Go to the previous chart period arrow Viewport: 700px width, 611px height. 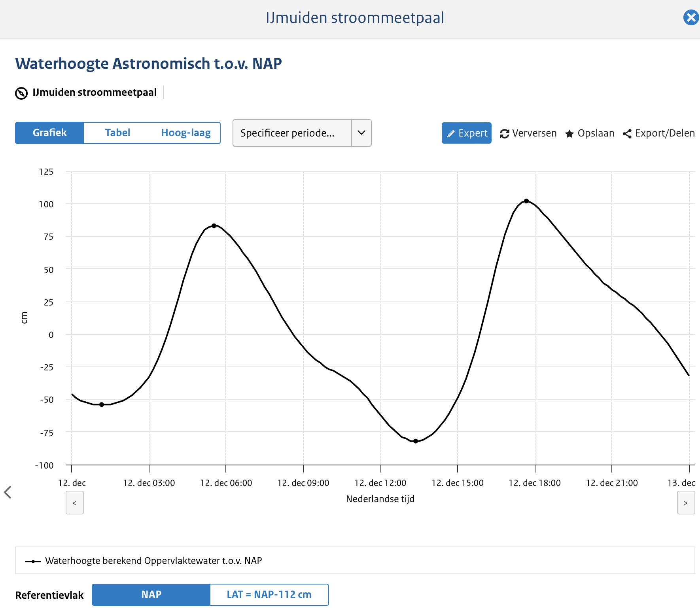pos(74,503)
